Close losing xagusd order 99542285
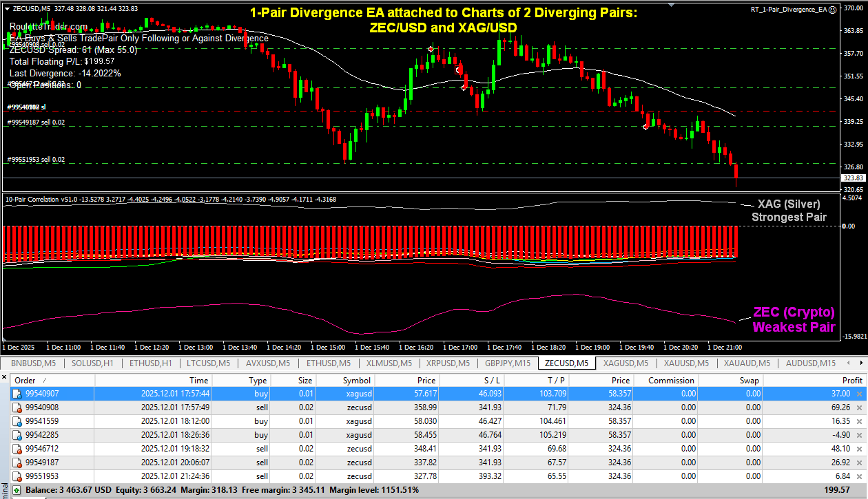The width and height of the screenshot is (868, 499). [858, 435]
